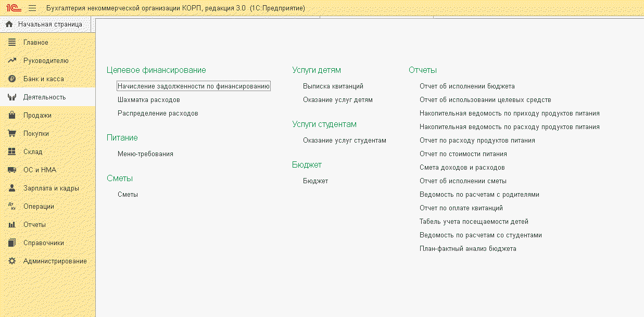Image resolution: width=644 pixels, height=317 pixels.
Task: Open Отчет по оплате квитанций
Action: tap(461, 208)
